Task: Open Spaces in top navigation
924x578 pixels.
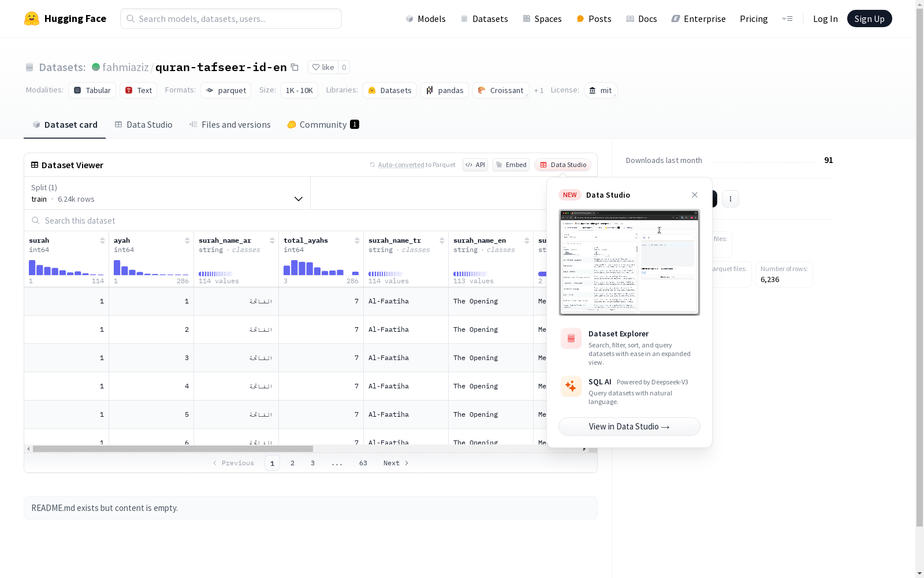Action: tap(542, 18)
